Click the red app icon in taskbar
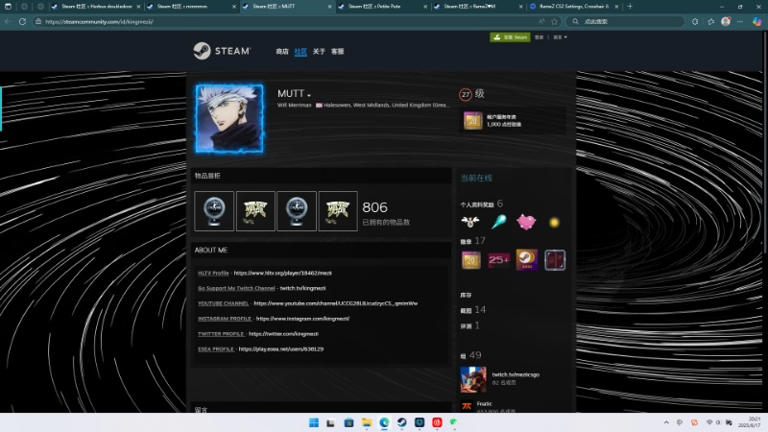 (437, 423)
